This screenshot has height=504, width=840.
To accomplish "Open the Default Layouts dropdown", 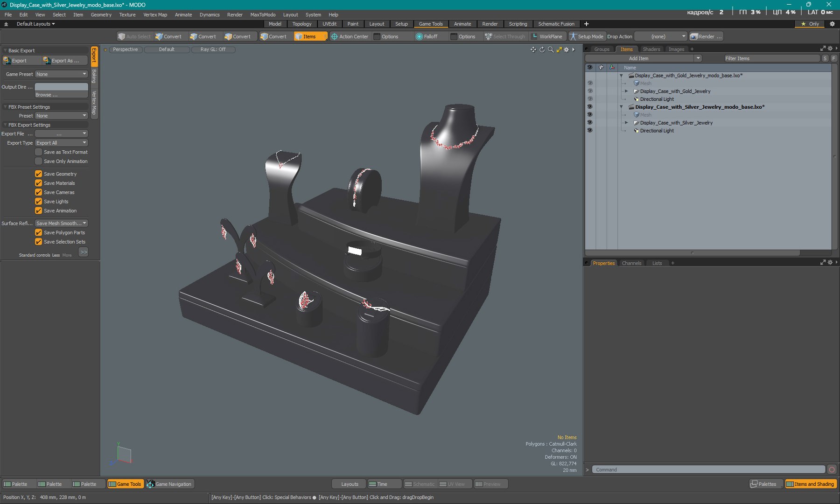I will [x=35, y=24].
